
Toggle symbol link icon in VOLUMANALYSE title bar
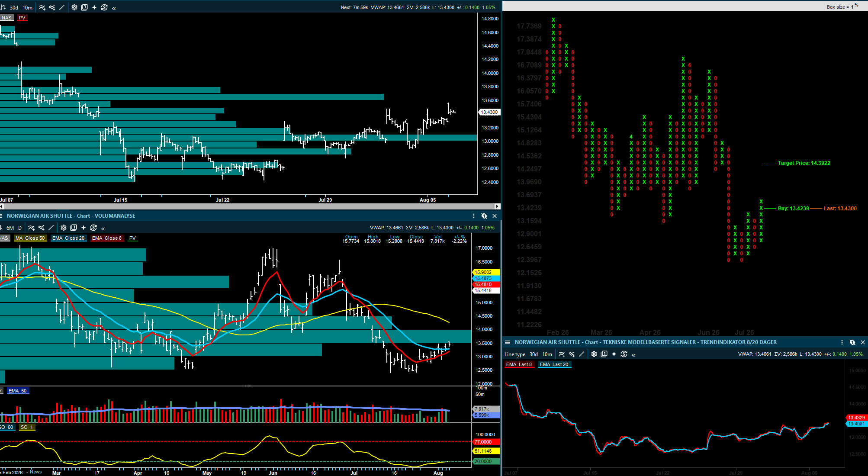pyautogui.click(x=484, y=216)
